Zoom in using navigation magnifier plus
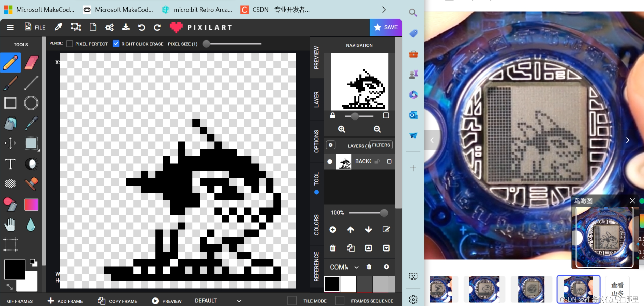This screenshot has width=644, height=306. click(x=342, y=129)
